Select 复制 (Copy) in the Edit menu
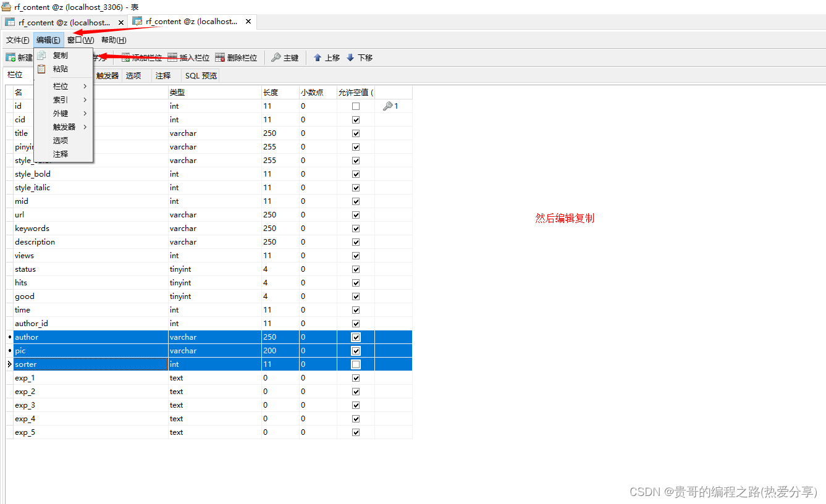Viewport: 826px width, 504px height. [x=64, y=56]
